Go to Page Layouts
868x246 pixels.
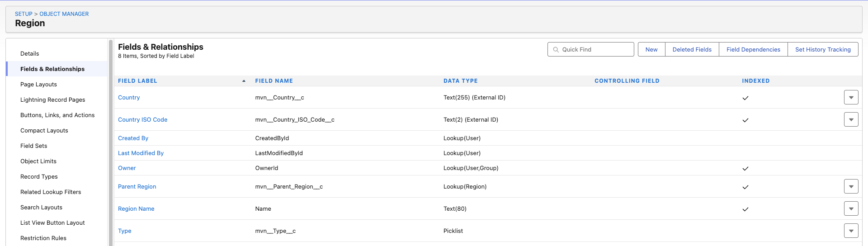pos(57,84)
